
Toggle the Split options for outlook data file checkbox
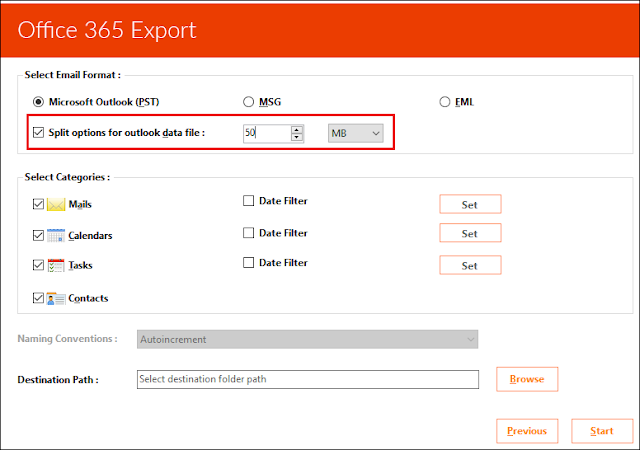point(38,132)
